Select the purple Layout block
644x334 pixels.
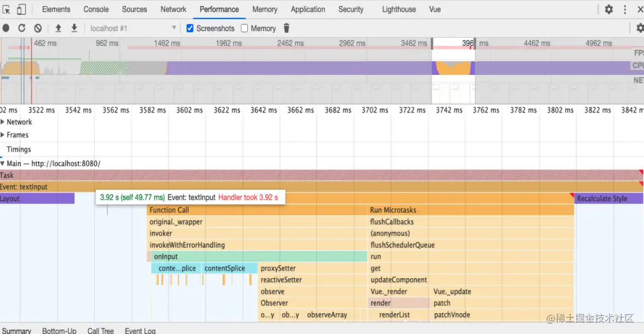37,198
